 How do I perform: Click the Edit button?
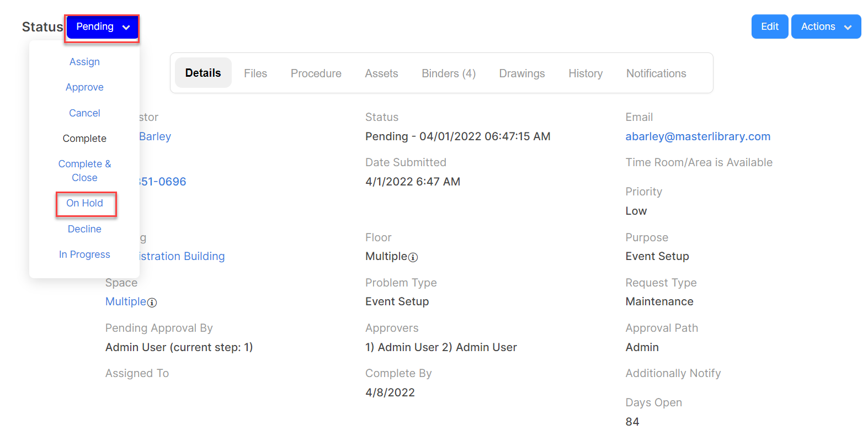770,26
